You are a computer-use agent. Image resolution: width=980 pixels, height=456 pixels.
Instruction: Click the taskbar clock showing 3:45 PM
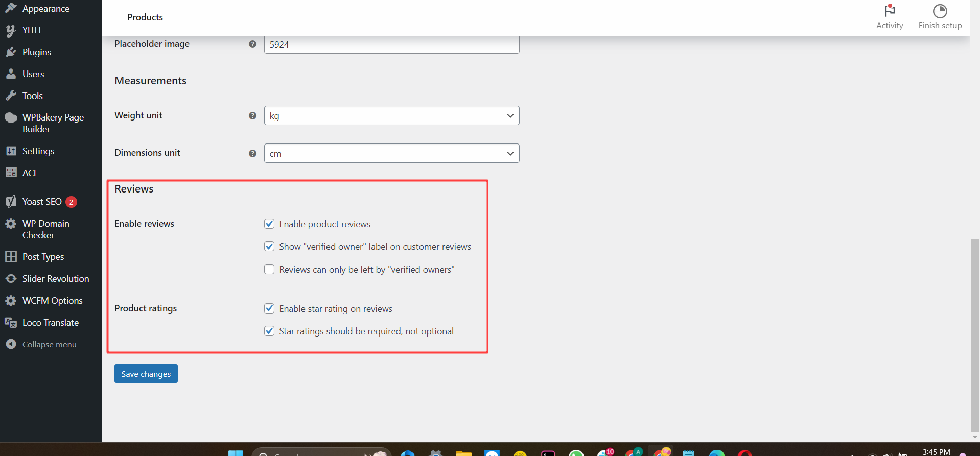936,452
